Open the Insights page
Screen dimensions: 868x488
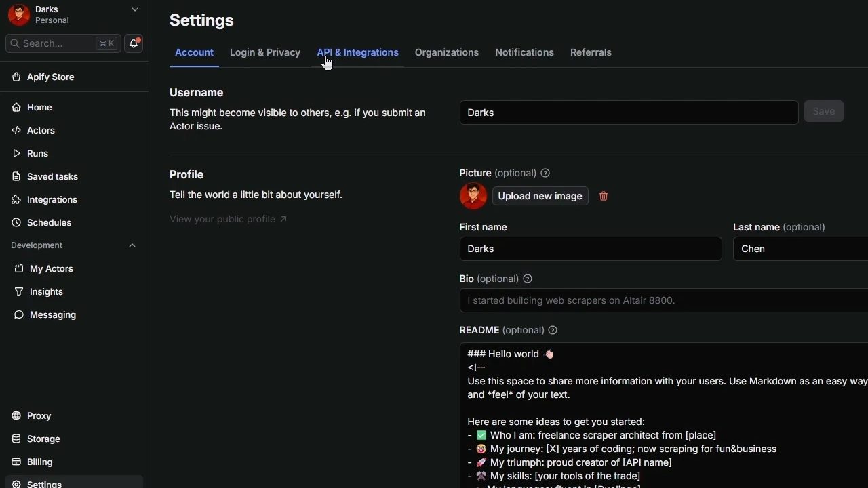pos(46,291)
